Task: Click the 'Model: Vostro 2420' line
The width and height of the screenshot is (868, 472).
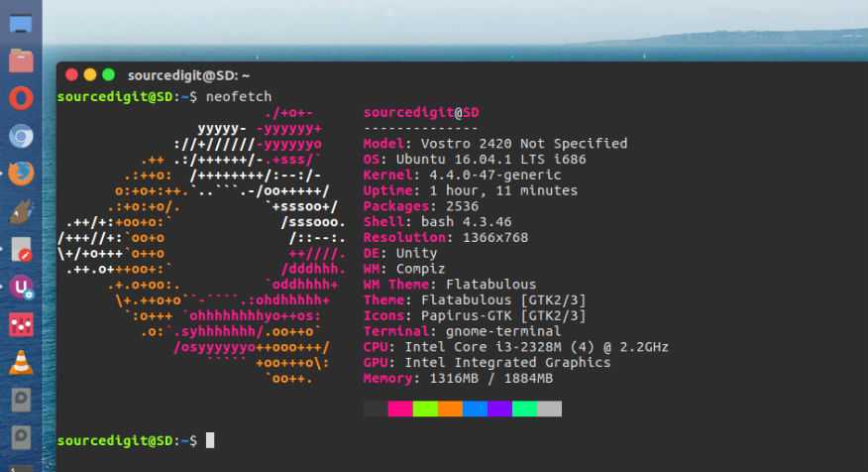Action: click(495, 144)
